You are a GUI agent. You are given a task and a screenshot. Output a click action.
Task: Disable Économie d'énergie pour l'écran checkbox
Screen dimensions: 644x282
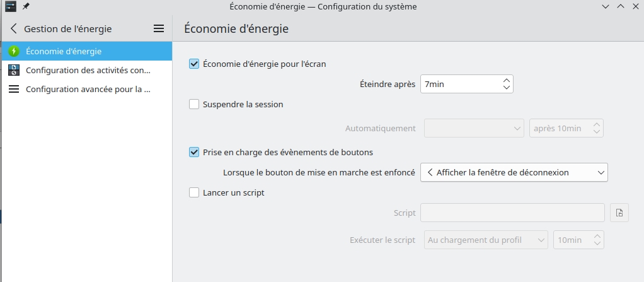click(194, 64)
